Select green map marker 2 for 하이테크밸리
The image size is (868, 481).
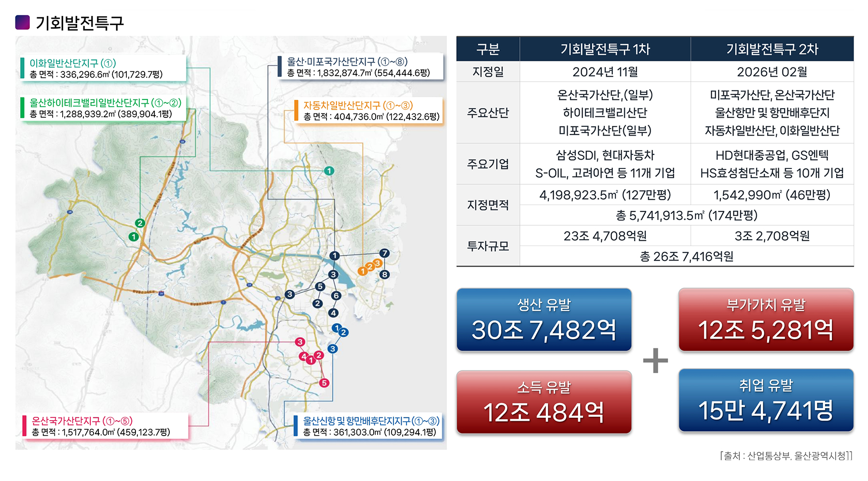(x=140, y=223)
